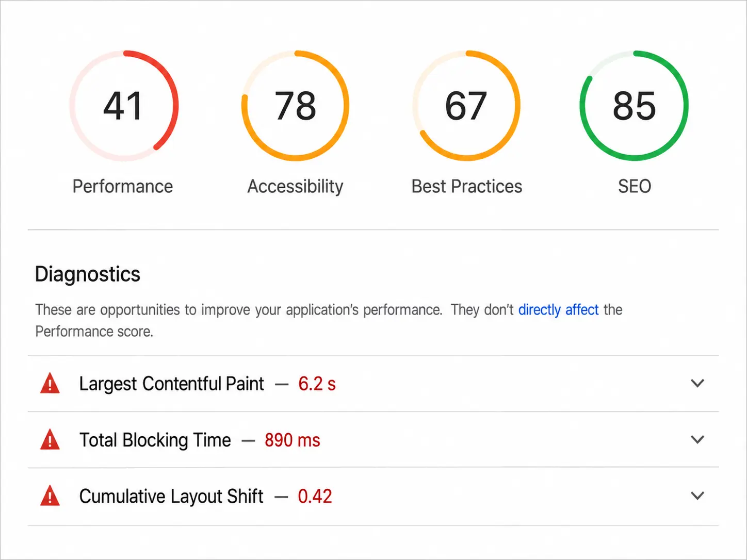747x560 pixels.
Task: Select the Largest Contentful Paint title
Action: (171, 384)
